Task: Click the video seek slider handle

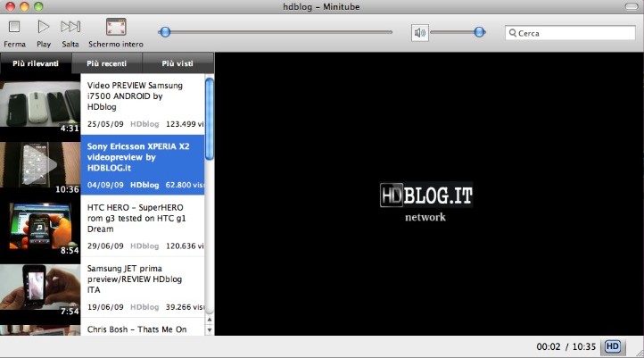Action: (x=164, y=32)
